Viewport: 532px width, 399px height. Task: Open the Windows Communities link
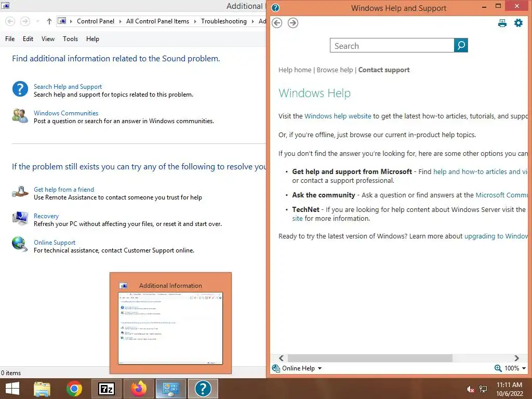[x=66, y=113]
